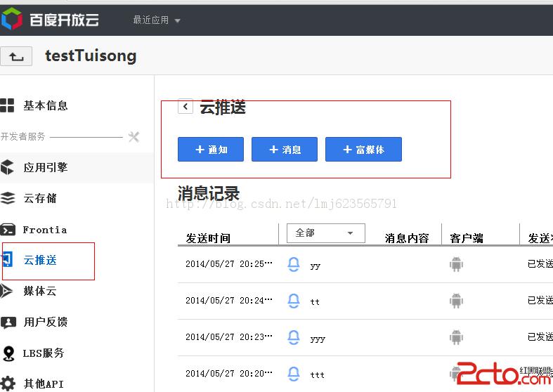Click the bell icon in tt row
Viewport: 553px width, 392px height.
click(x=294, y=301)
